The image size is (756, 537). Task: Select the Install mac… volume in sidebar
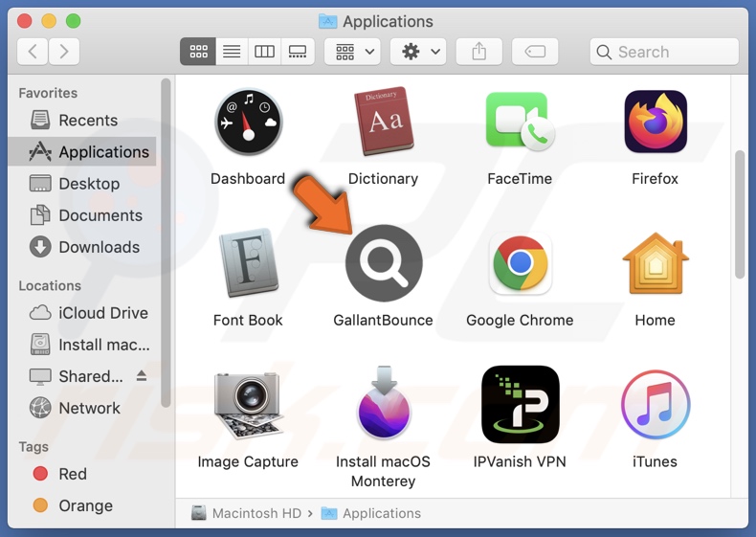81,345
